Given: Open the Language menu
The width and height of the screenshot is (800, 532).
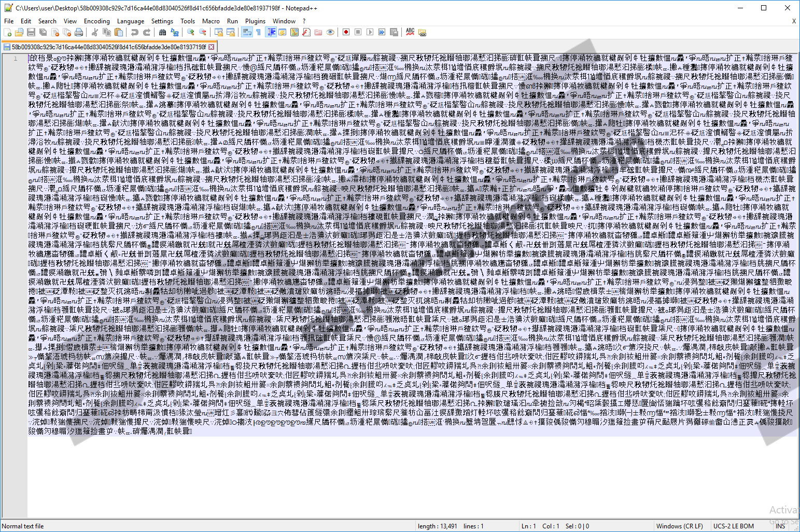Looking at the screenshot, I should 130,21.
